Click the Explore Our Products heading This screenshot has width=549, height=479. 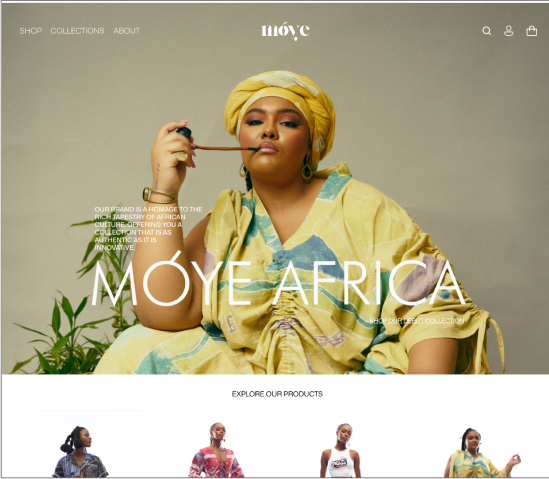[277, 394]
